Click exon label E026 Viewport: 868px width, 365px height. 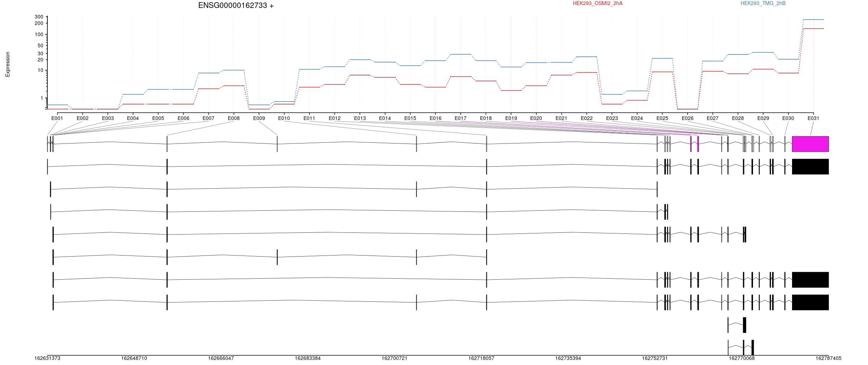tap(688, 118)
